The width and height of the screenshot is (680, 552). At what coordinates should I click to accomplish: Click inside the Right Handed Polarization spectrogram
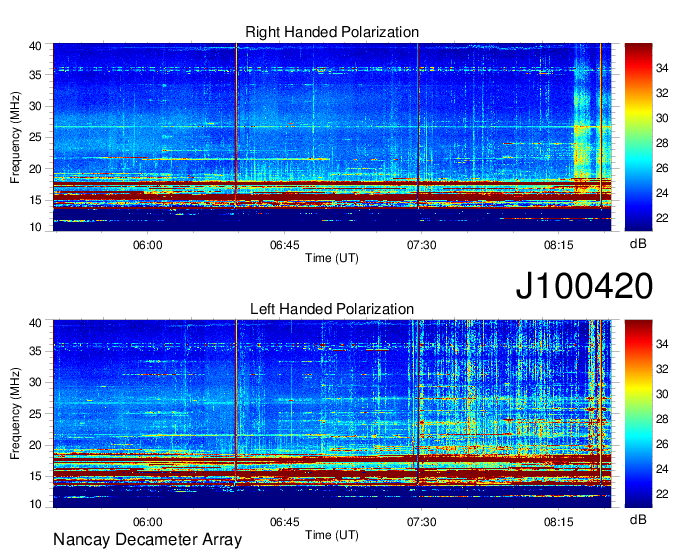[332, 137]
